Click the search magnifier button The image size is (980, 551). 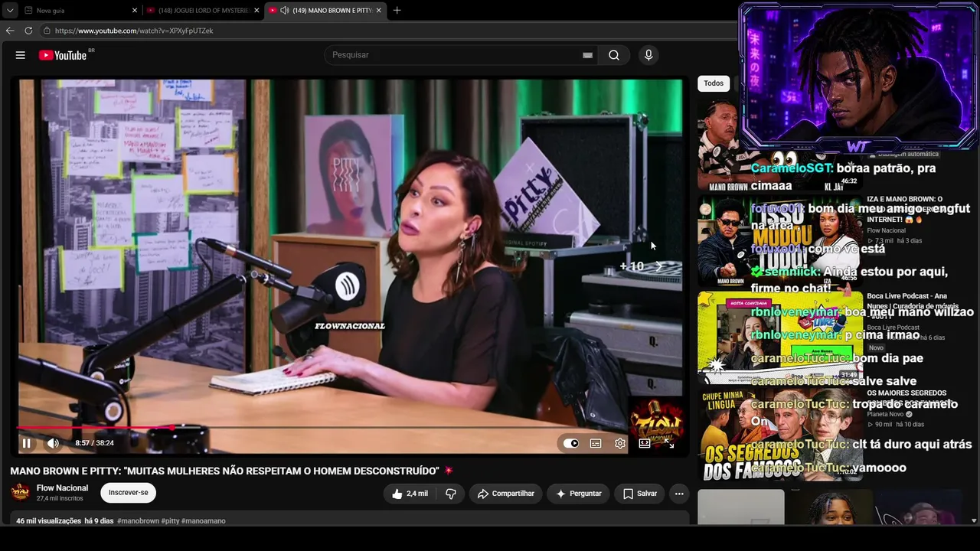tap(614, 55)
